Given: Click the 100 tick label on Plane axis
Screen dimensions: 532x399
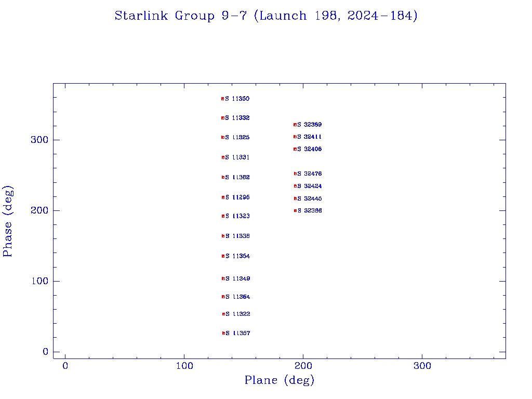Looking at the screenshot, I should pyautogui.click(x=184, y=366).
